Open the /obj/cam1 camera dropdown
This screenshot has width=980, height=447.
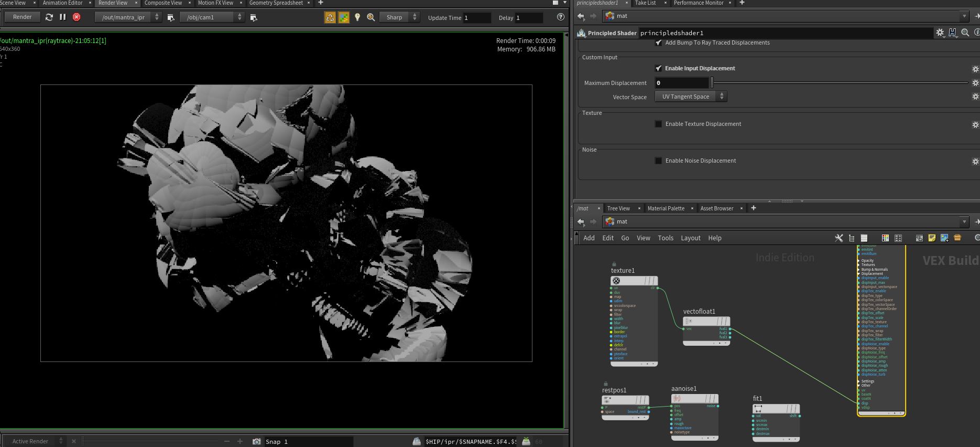pyautogui.click(x=212, y=17)
